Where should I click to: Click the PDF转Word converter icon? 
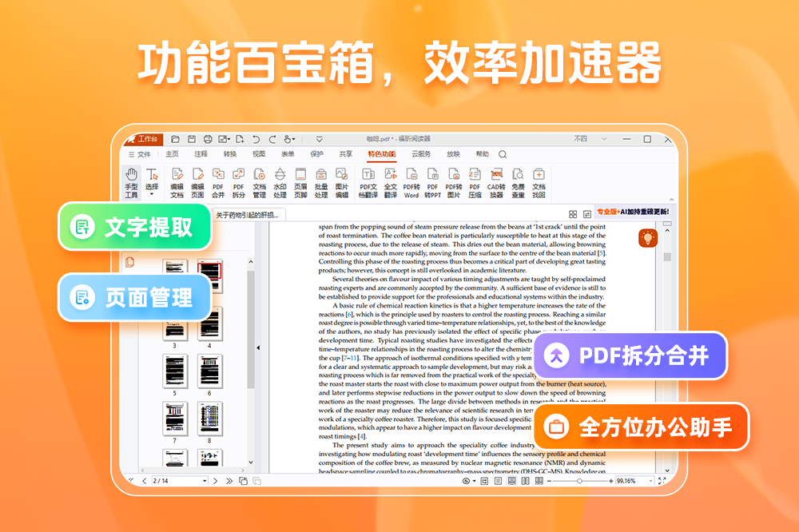coord(411,182)
